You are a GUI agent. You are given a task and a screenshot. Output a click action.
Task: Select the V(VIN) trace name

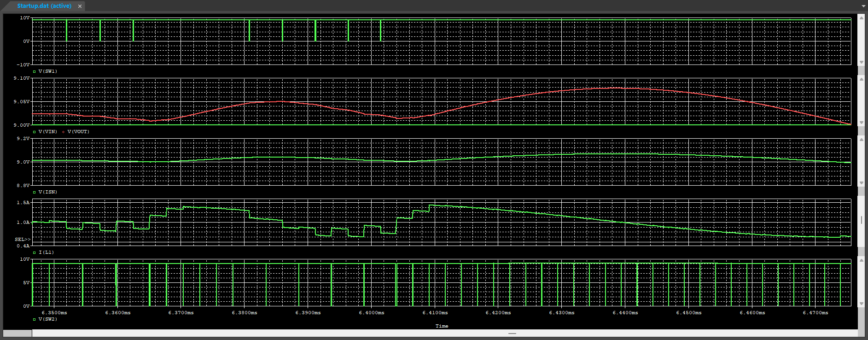point(48,132)
